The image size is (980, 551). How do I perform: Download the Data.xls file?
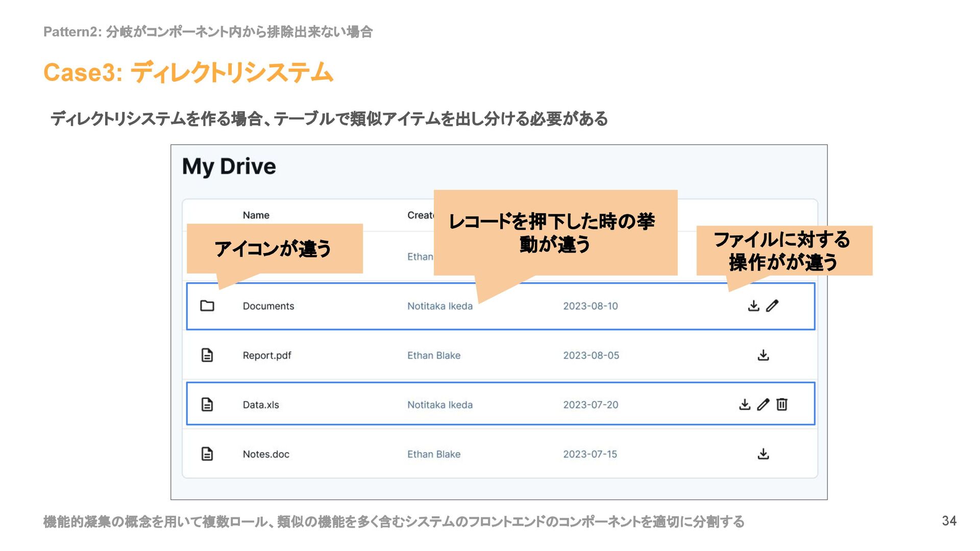click(x=745, y=405)
